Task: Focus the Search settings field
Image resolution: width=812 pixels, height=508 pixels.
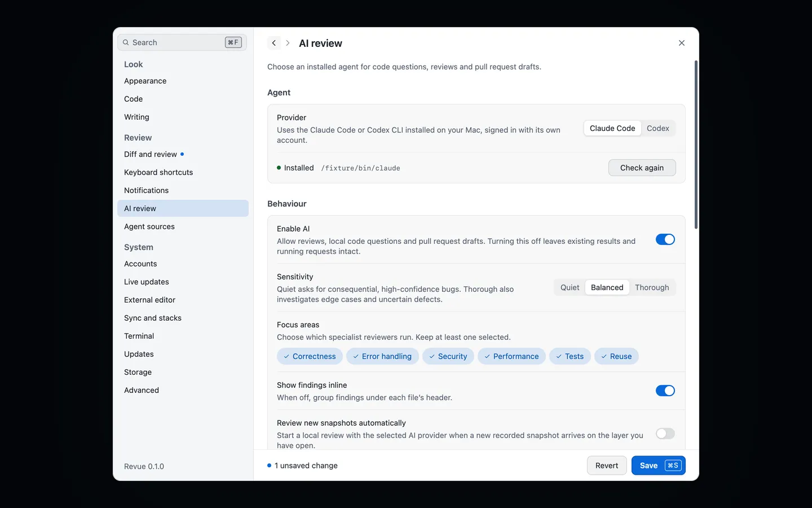Action: 182,42
